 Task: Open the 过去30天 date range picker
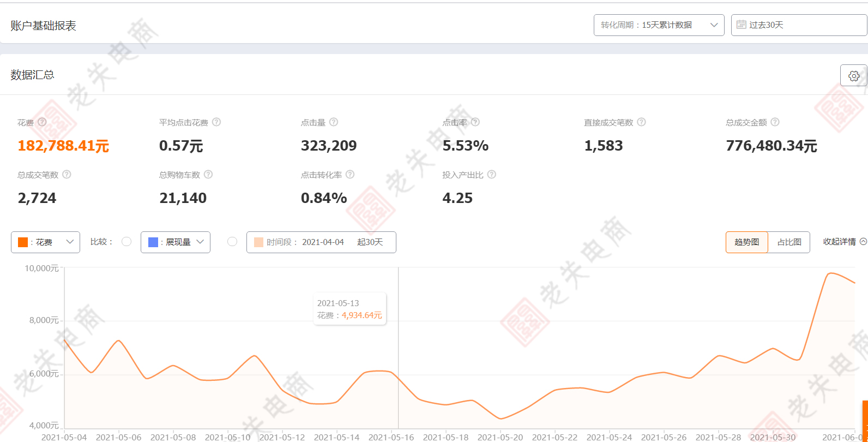[x=799, y=25]
